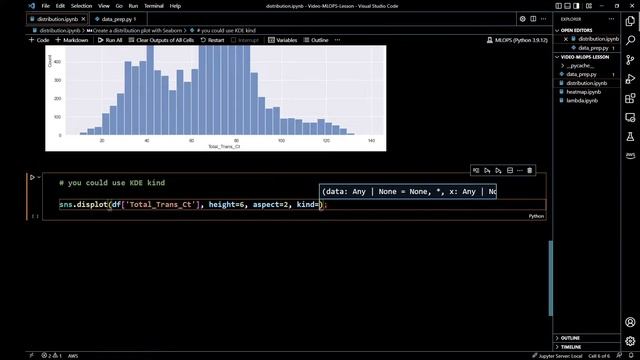
Task: Clear Outputs of All Cells
Action: [161, 40]
